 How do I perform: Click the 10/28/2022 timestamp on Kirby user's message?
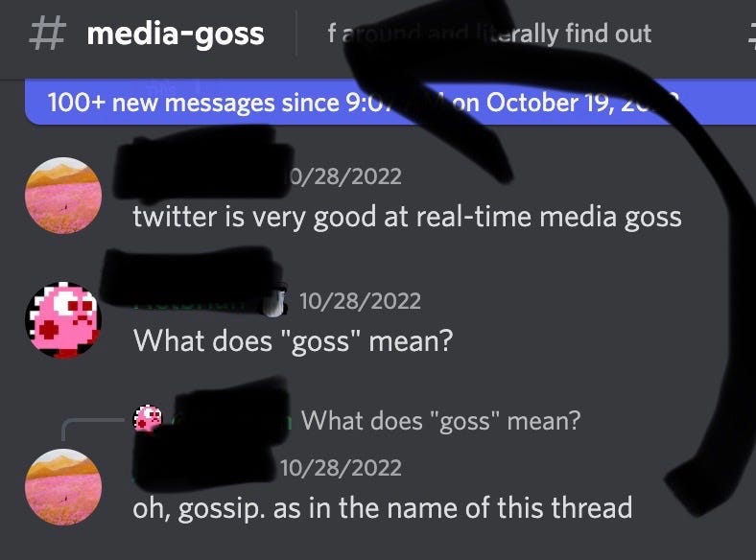[360, 301]
